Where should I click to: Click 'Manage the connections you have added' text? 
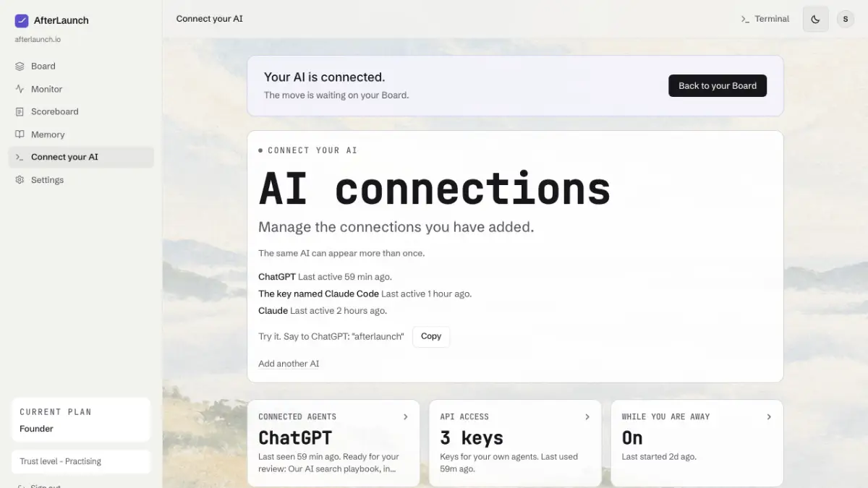click(396, 227)
